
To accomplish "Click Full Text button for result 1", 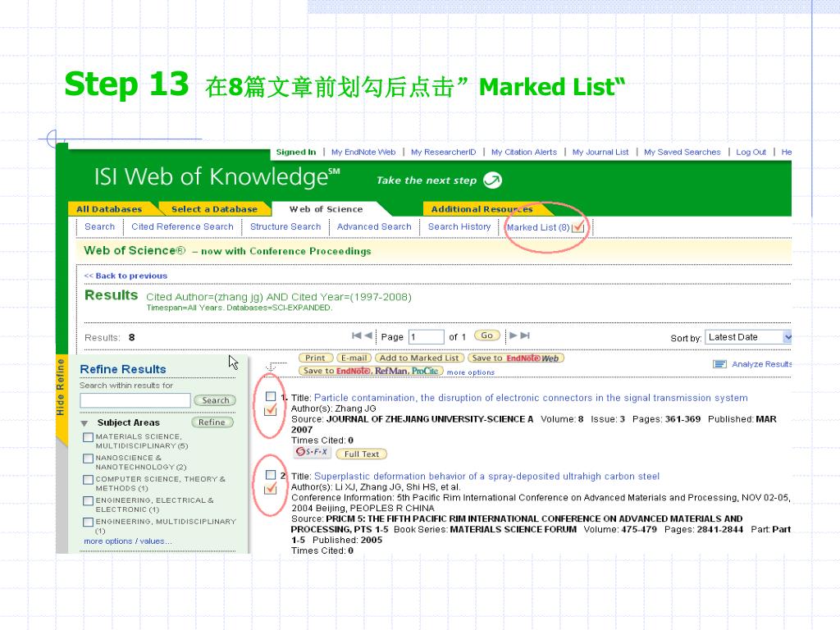I will pyautogui.click(x=362, y=454).
